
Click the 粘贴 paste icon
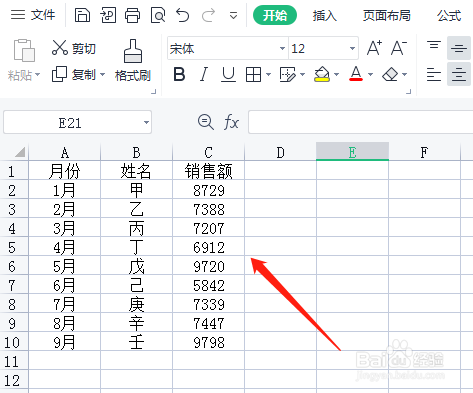[x=24, y=51]
